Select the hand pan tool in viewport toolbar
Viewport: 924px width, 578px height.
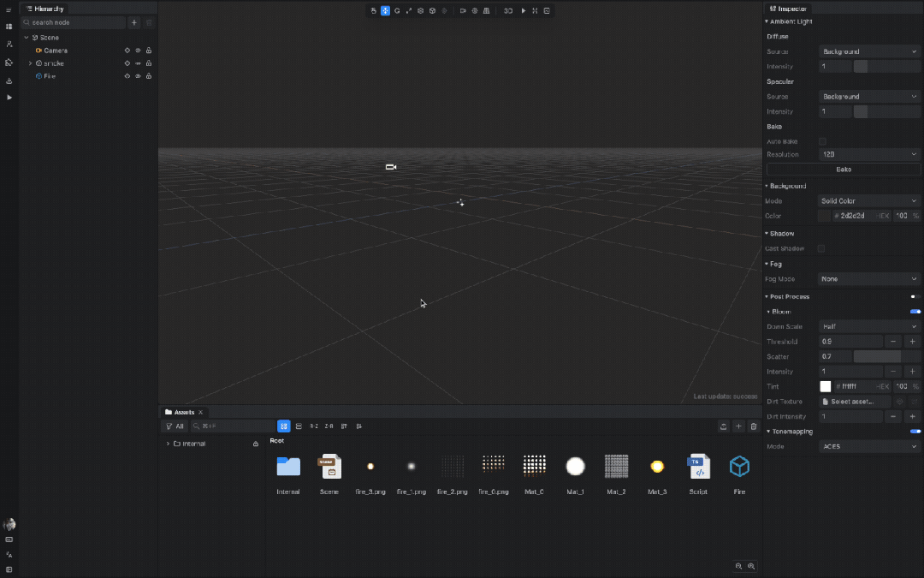coord(373,10)
